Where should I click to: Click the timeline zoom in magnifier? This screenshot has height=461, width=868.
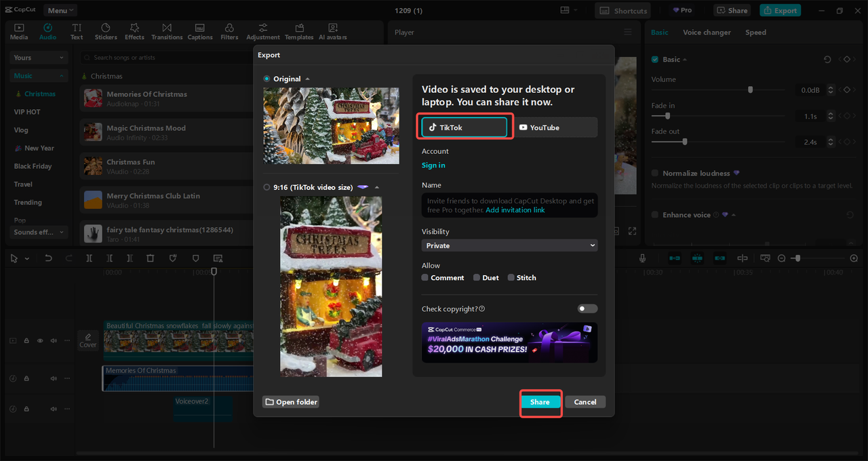point(854,258)
